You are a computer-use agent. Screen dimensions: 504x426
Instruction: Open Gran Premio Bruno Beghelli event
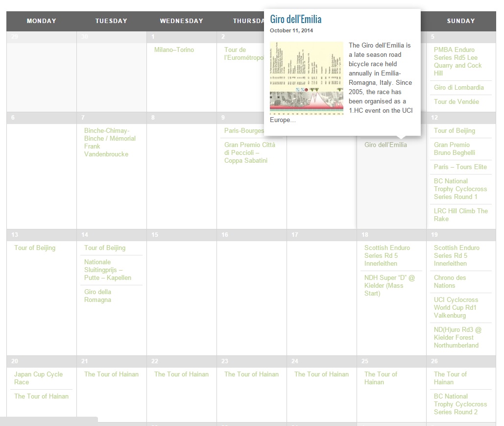[454, 149]
